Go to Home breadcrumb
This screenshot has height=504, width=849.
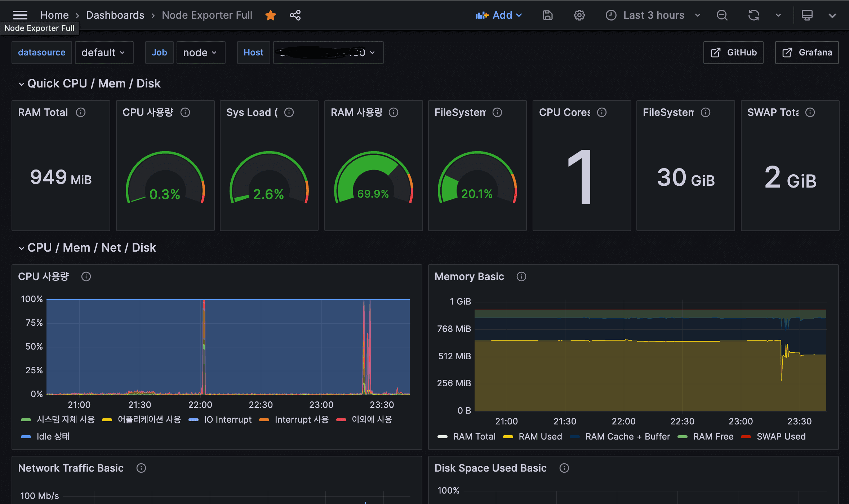(x=54, y=15)
